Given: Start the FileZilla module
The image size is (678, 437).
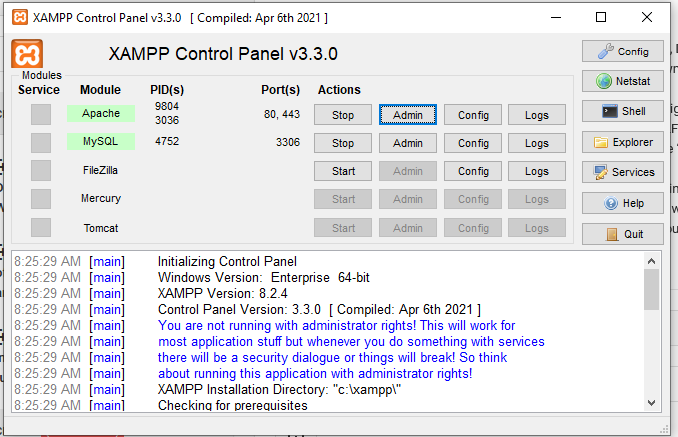Looking at the screenshot, I should coord(343,171).
